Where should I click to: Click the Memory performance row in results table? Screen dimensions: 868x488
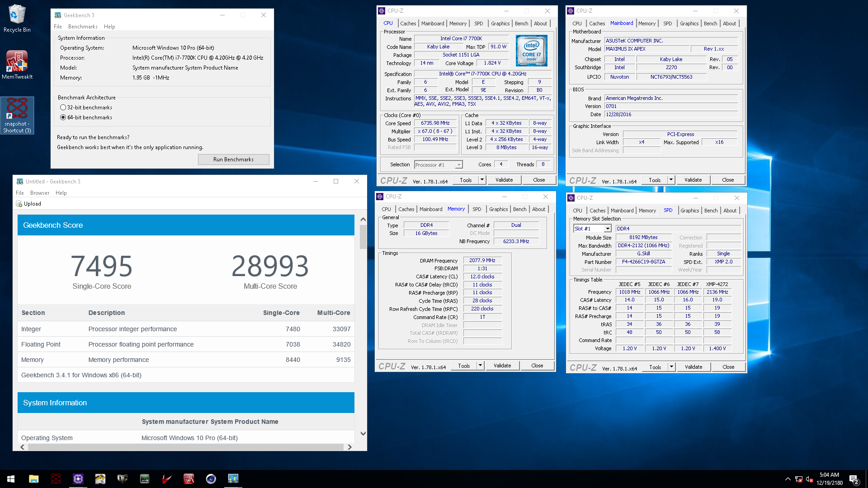186,360
